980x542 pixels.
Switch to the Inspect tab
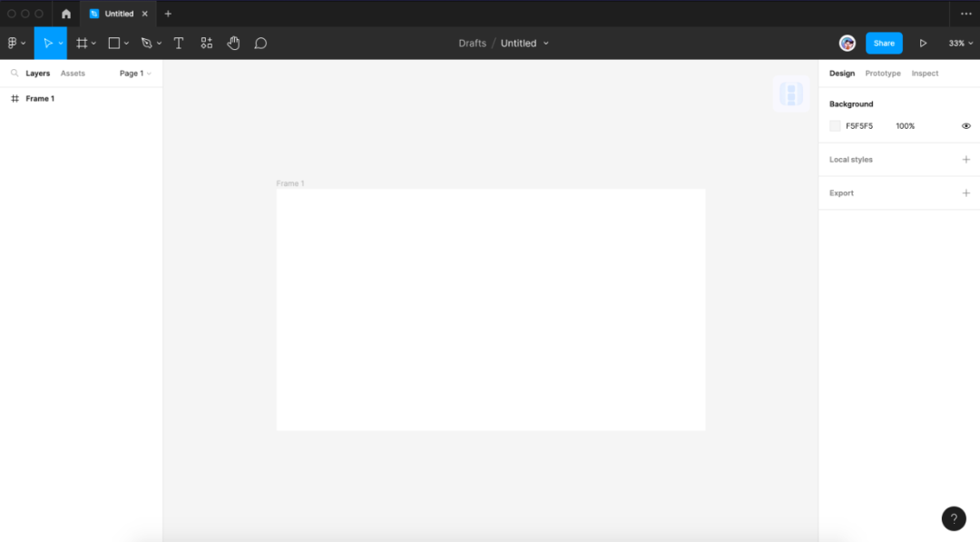point(925,74)
